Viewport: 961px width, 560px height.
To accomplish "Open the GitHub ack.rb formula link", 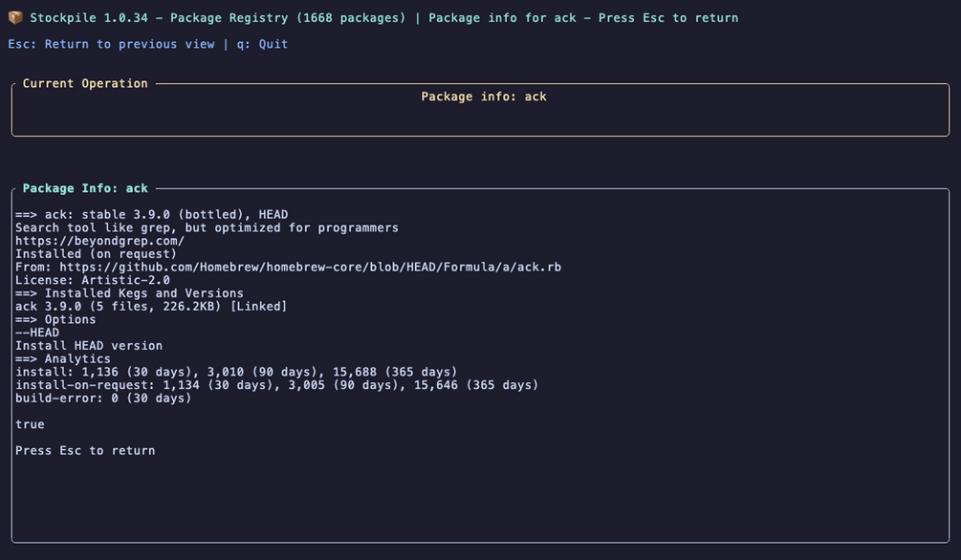I will pyautogui.click(x=310, y=268).
